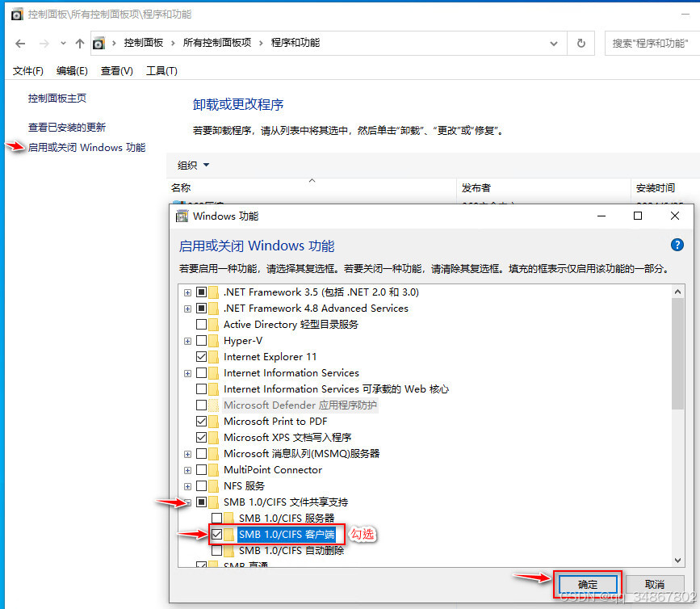Open the 工具(T) menu

point(161,71)
